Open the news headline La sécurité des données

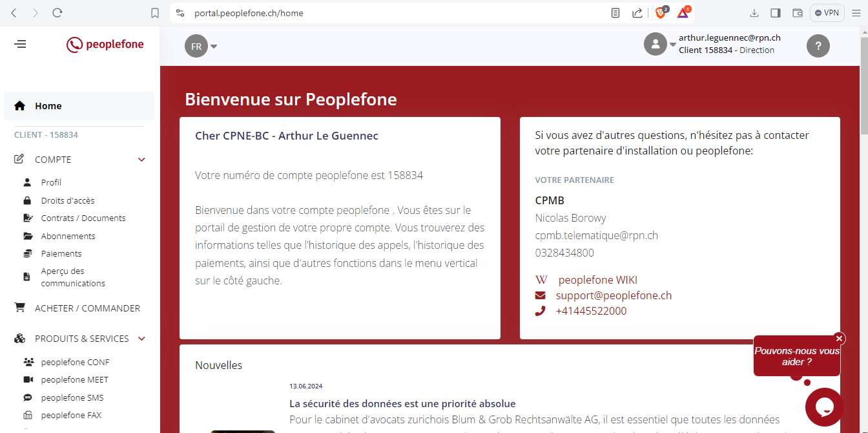click(402, 404)
